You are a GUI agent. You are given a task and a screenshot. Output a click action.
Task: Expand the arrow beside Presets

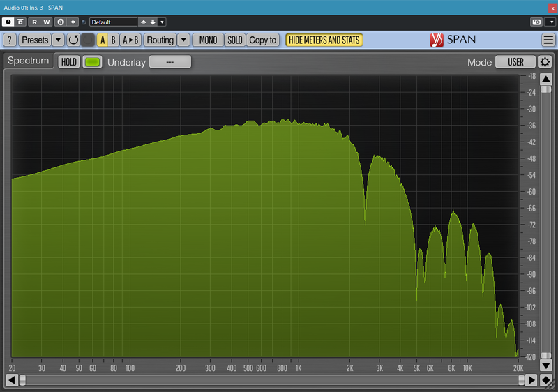[x=58, y=40]
